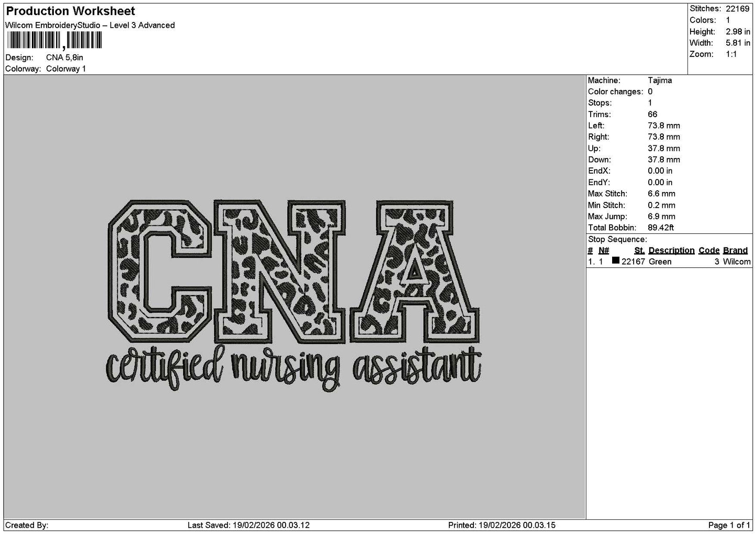
Task: Click the 'EndX:' value '0.00 in'
Action: point(660,171)
